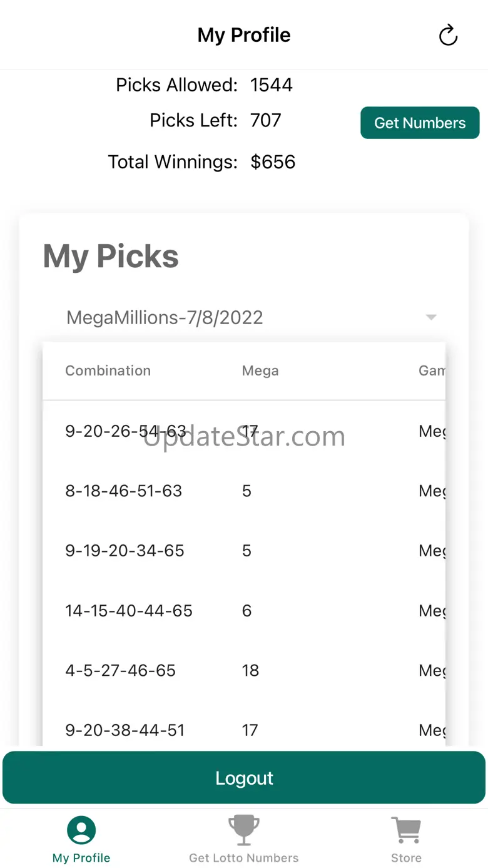The image size is (488, 868).
Task: Tap the My Profile person icon
Action: tap(81, 830)
